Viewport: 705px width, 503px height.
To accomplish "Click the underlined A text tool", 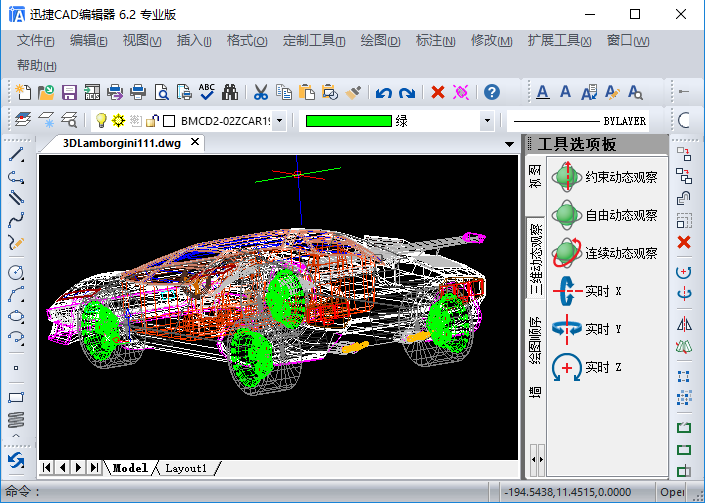I will 543,92.
